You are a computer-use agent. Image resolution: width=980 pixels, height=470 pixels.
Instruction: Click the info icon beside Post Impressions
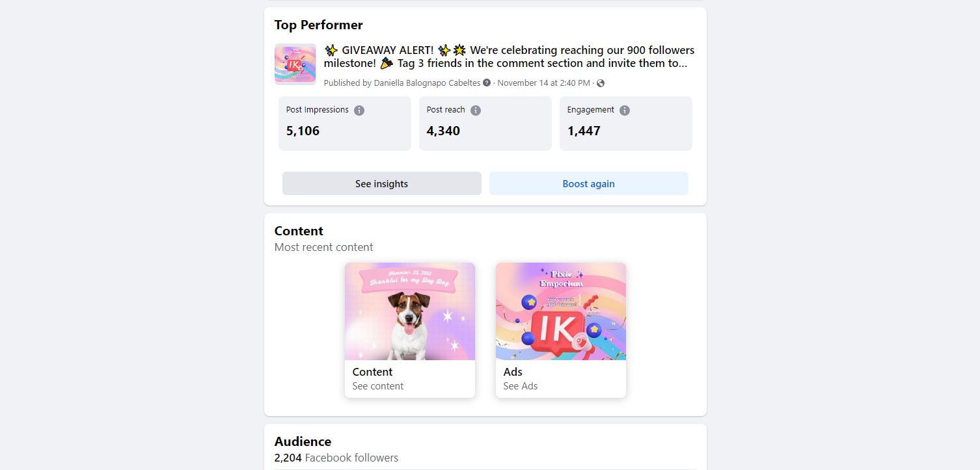pyautogui.click(x=359, y=111)
